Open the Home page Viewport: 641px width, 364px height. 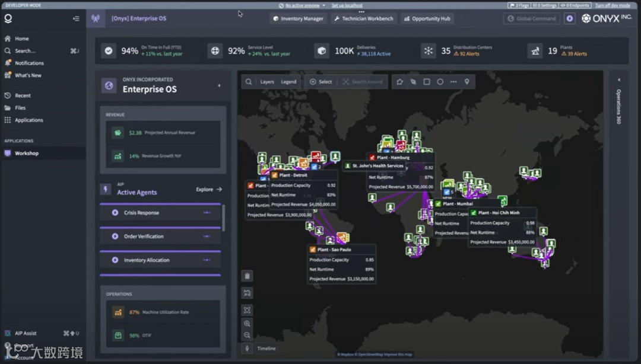tap(22, 39)
